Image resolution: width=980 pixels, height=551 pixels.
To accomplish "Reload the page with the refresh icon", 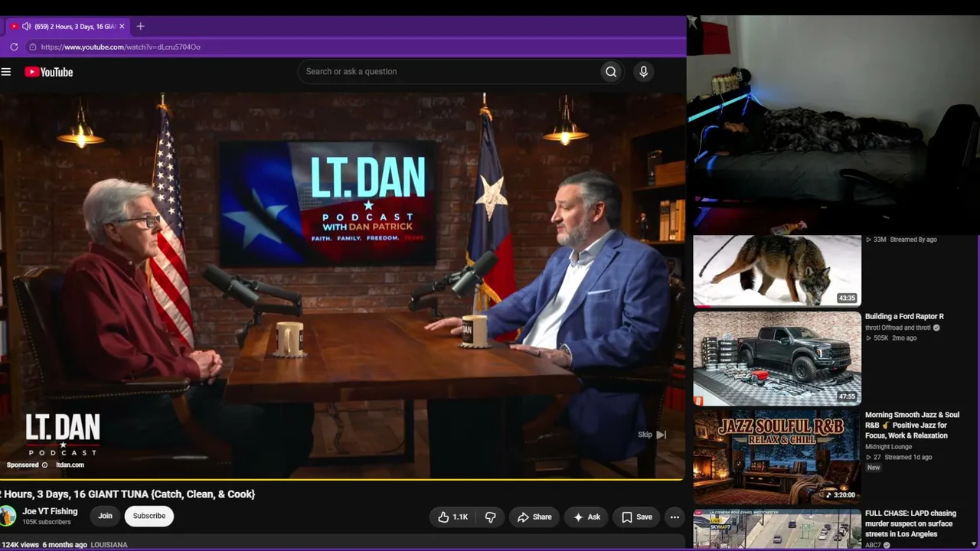I will point(14,47).
